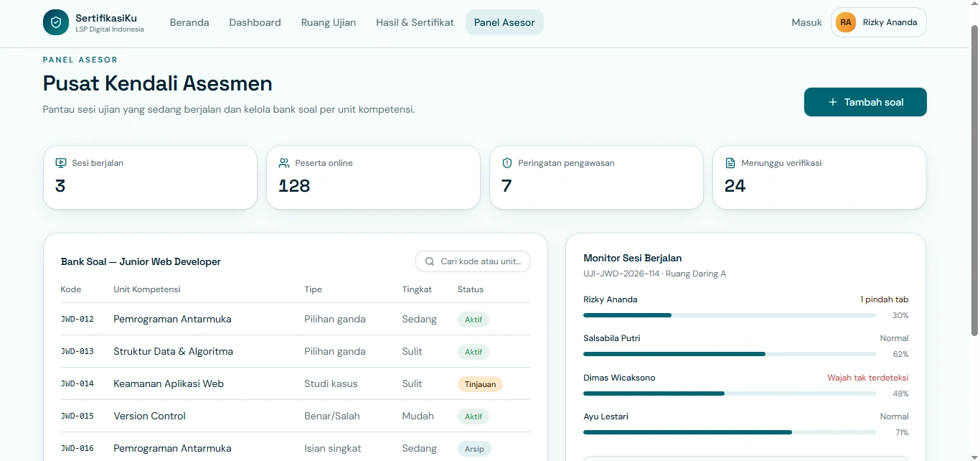Click the Tipe column header
The image size is (980, 461).
click(x=313, y=289)
